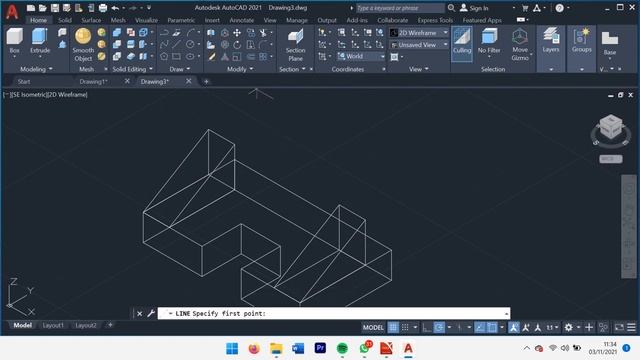Open the 2D Wireframe visual style dropdown
This screenshot has width=640, height=360.
(x=419, y=33)
